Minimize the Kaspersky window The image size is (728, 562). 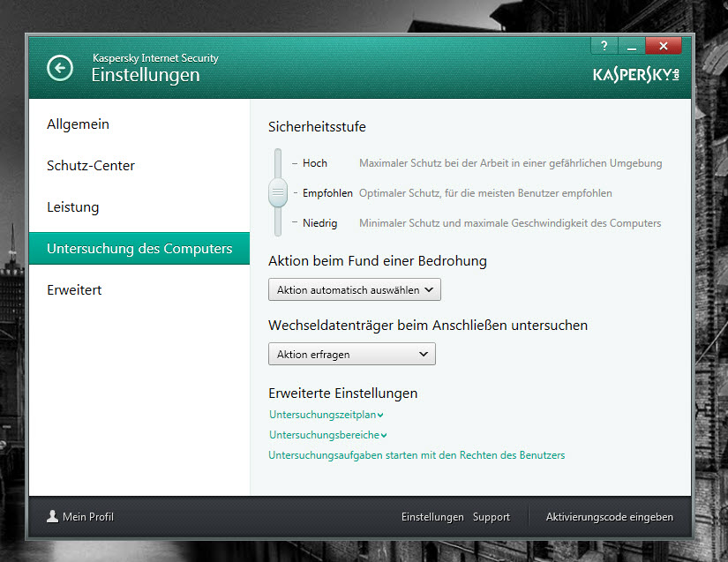(632, 46)
